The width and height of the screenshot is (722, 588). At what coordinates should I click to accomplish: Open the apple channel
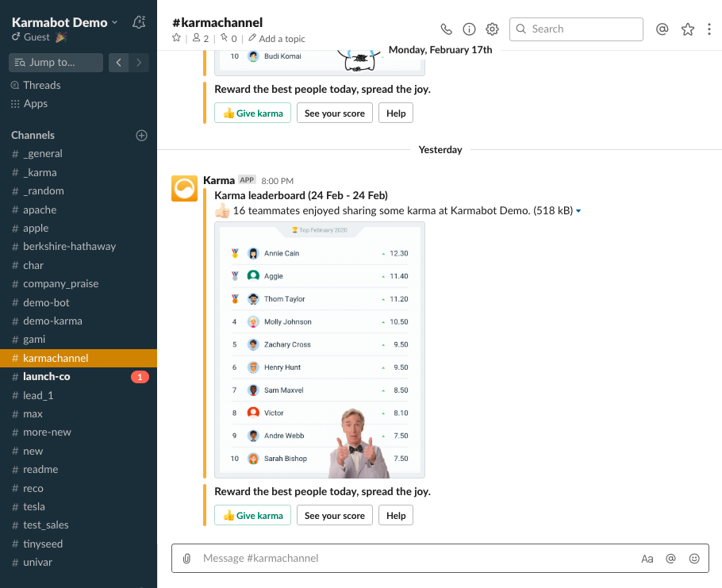coord(79,229)
